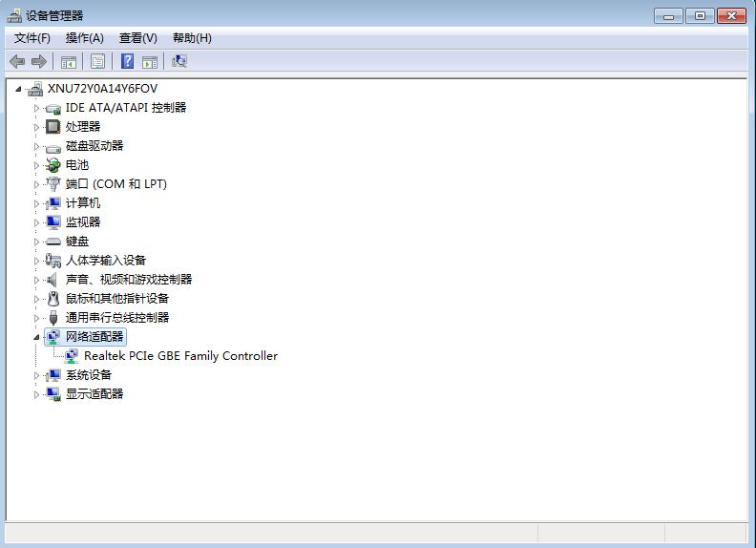Select the XNU72Y0A14Y6FOV computer name
This screenshot has height=548, width=756.
pos(103,89)
